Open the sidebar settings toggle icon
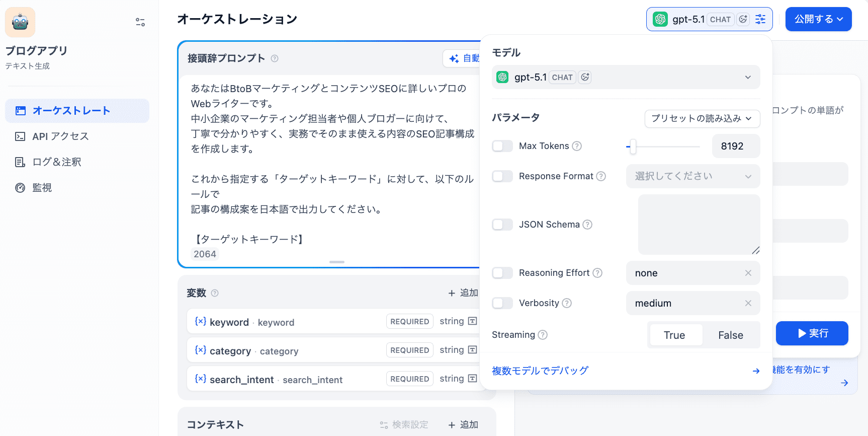This screenshot has height=436, width=868. [x=140, y=22]
